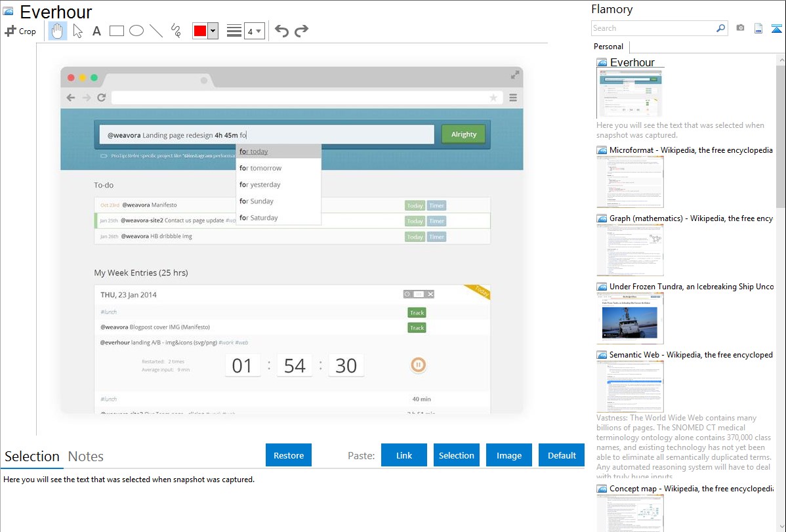The width and height of the screenshot is (786, 532).
Task: Click the Timer button on the HB dribbble img row
Action: point(436,237)
